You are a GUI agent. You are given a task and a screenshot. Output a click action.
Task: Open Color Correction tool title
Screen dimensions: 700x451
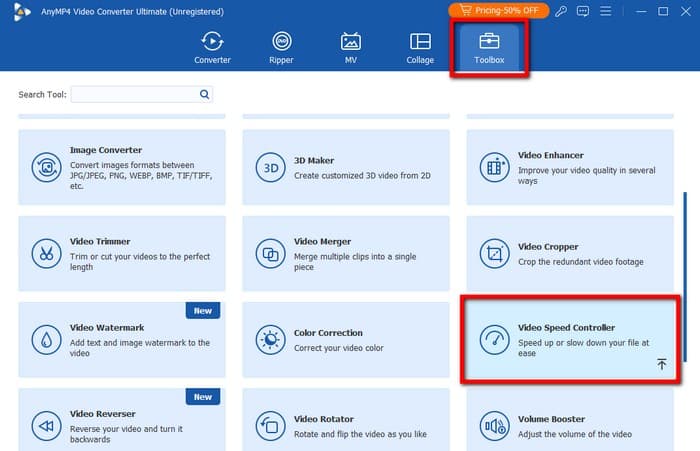(x=328, y=333)
